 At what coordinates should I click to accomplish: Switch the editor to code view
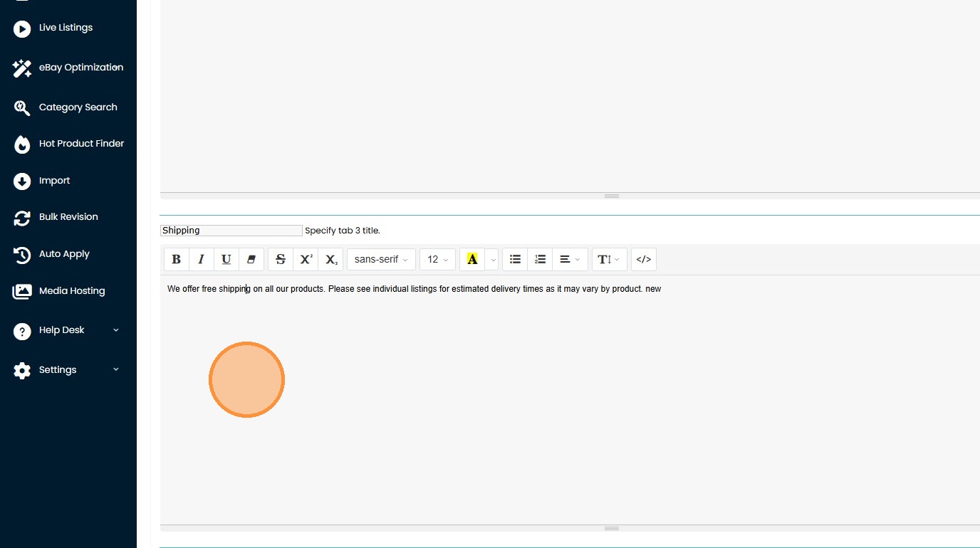point(644,260)
